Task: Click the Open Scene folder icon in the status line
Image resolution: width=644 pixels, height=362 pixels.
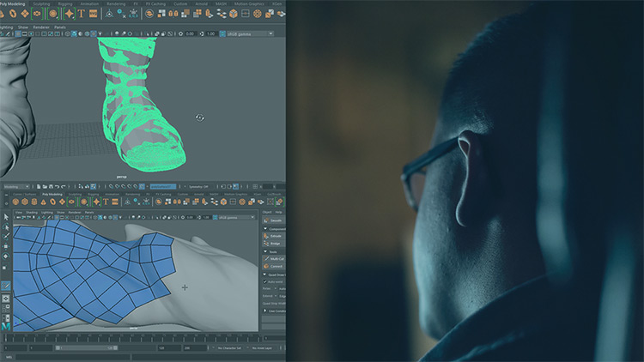Action: (x=45, y=187)
